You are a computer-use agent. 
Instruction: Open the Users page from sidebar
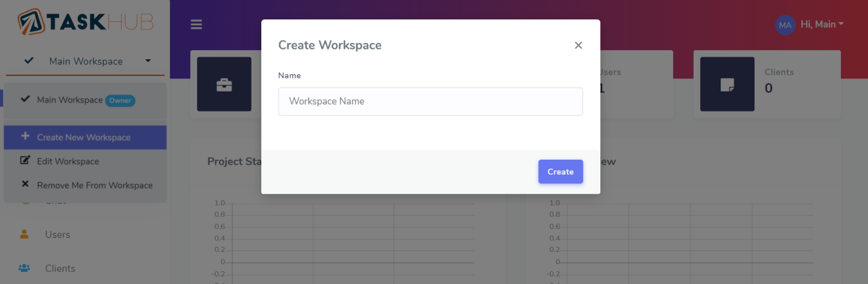click(57, 234)
